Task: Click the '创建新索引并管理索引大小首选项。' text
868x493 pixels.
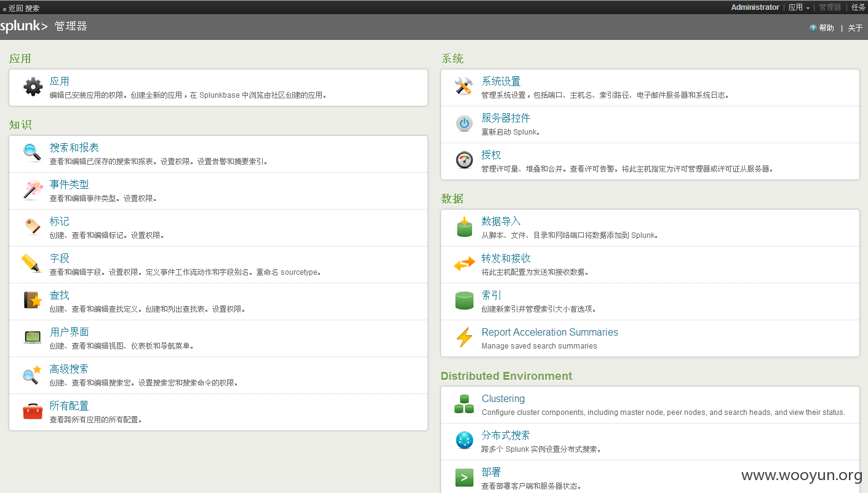Action: pyautogui.click(x=539, y=309)
